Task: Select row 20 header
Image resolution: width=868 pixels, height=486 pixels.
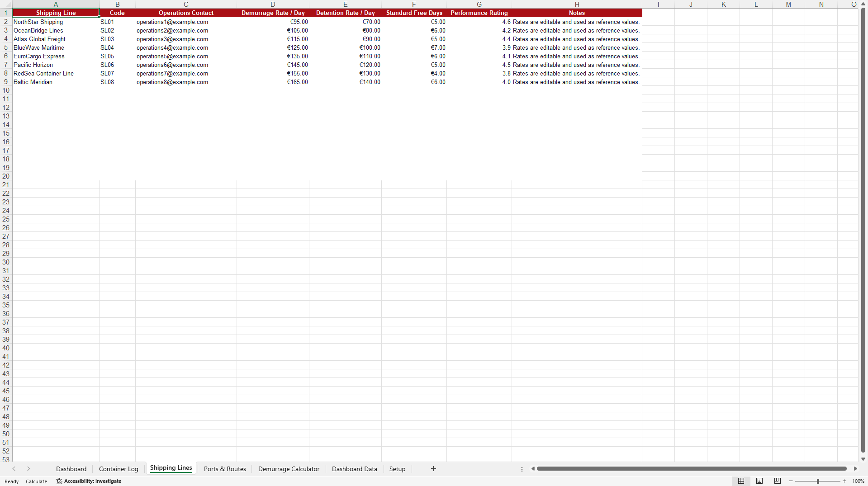Action: [x=6, y=176]
